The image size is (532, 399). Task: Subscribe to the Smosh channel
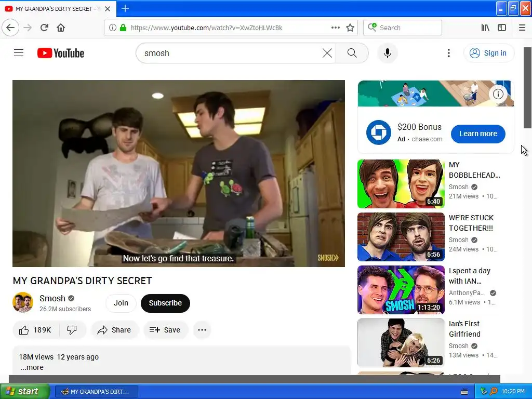[165, 303]
